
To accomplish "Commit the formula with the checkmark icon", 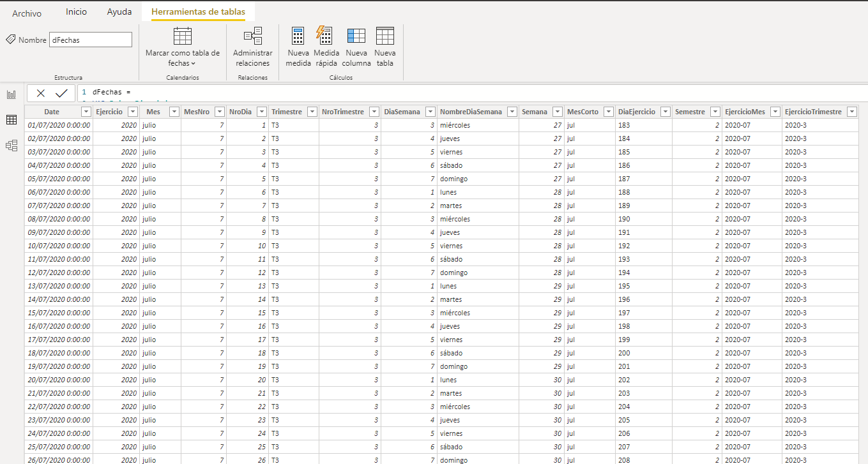I will pyautogui.click(x=61, y=93).
